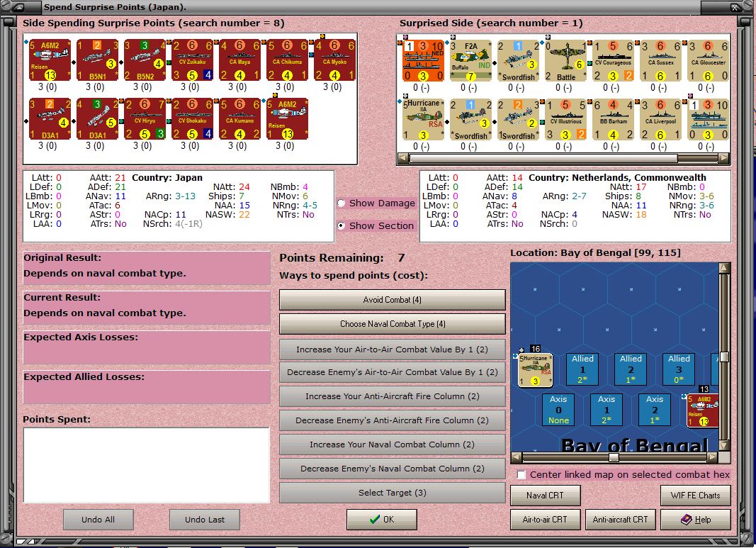The width and height of the screenshot is (756, 548).
Task: Select the CV Courageous carrier counter
Action: [x=614, y=61]
